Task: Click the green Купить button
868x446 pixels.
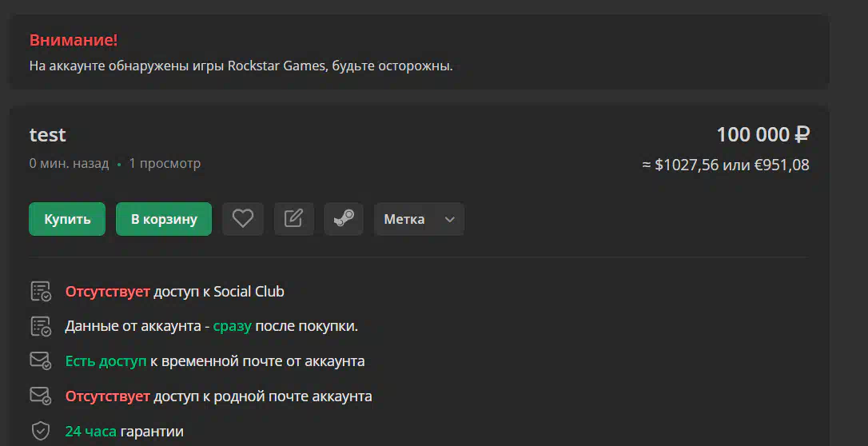Action: (x=67, y=219)
